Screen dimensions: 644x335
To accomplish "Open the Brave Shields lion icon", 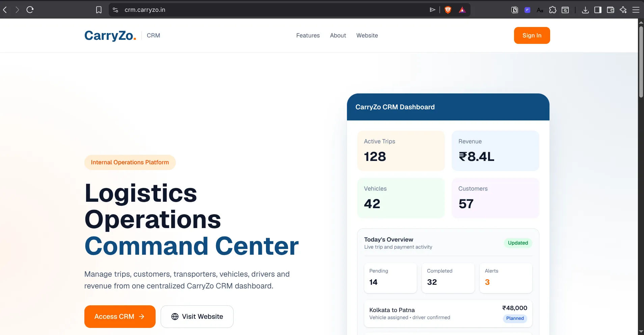I will 448,10.
